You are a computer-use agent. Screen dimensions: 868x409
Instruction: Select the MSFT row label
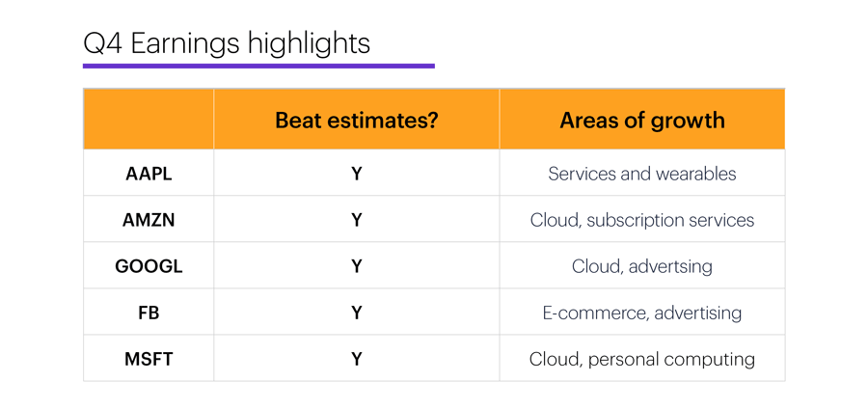[x=149, y=359]
